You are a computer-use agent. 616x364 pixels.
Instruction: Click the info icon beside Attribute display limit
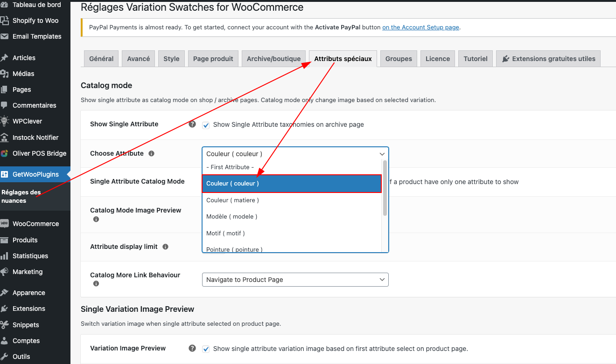tap(165, 247)
